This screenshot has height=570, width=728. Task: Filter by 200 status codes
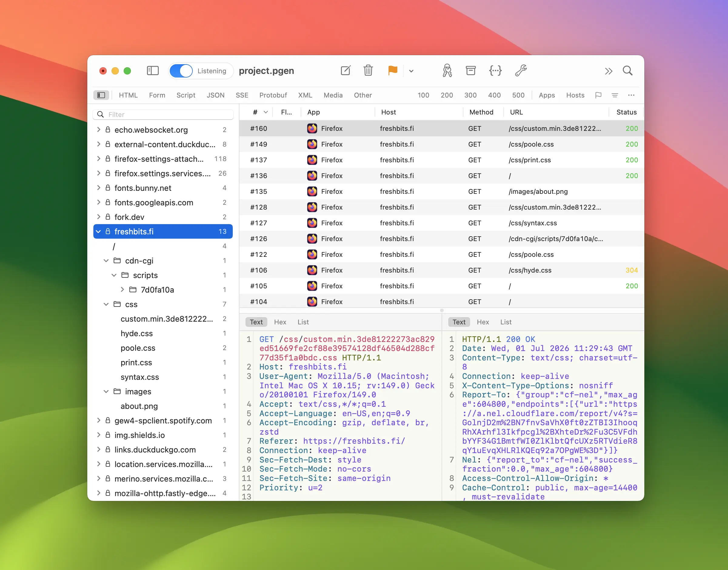446,95
